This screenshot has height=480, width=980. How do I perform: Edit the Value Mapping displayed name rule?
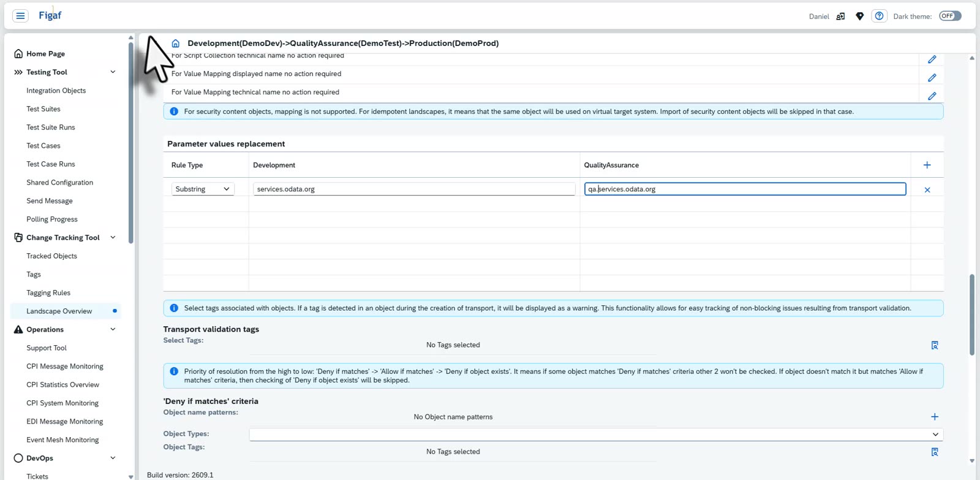(x=932, y=78)
